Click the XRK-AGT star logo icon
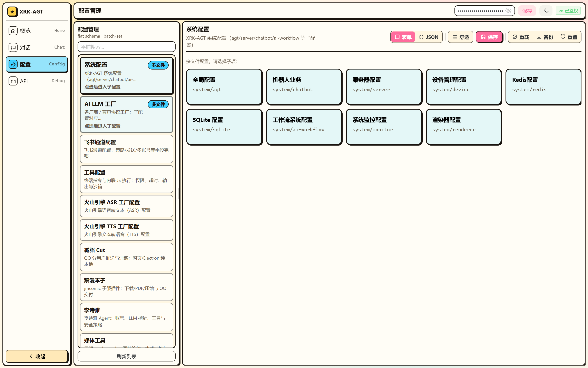 (x=12, y=11)
